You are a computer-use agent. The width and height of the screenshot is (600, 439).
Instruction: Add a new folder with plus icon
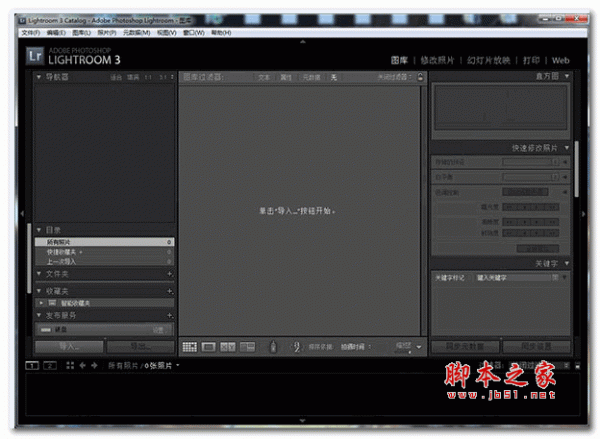point(170,273)
